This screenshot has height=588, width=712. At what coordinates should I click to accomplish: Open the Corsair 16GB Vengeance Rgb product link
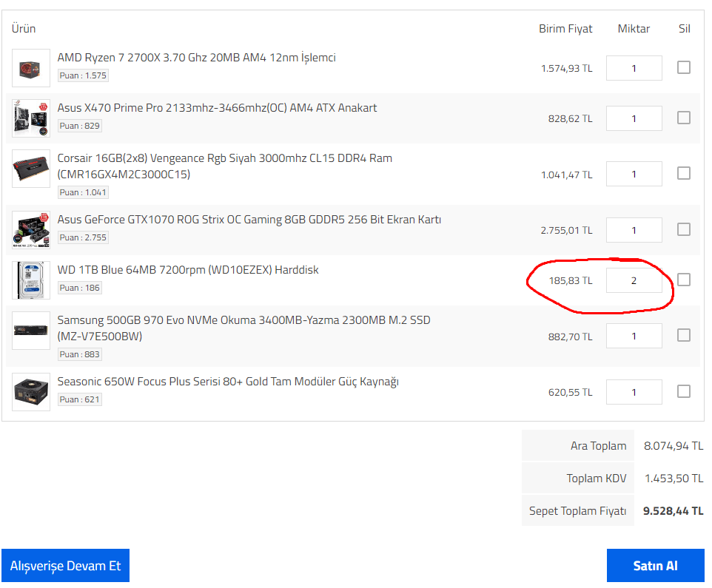click(x=225, y=166)
